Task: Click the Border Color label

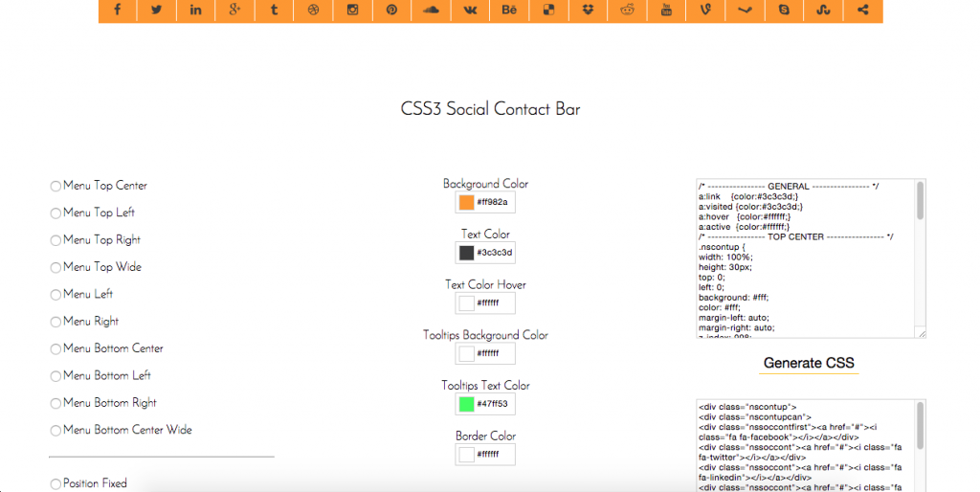Action: coord(485,436)
